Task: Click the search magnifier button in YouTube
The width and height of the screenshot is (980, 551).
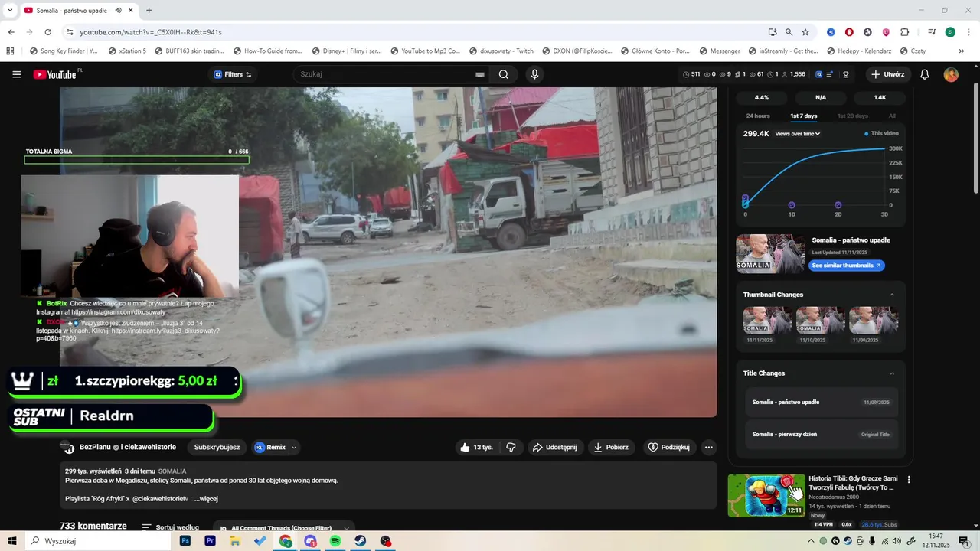Action: [x=504, y=74]
